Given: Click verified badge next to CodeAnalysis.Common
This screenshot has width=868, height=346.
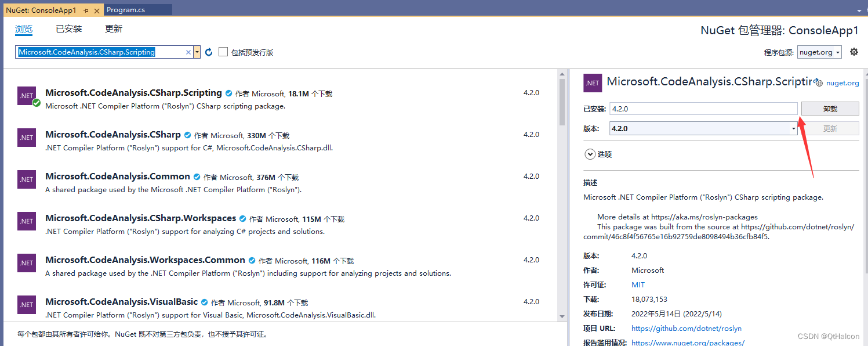Looking at the screenshot, I should 197,177.
